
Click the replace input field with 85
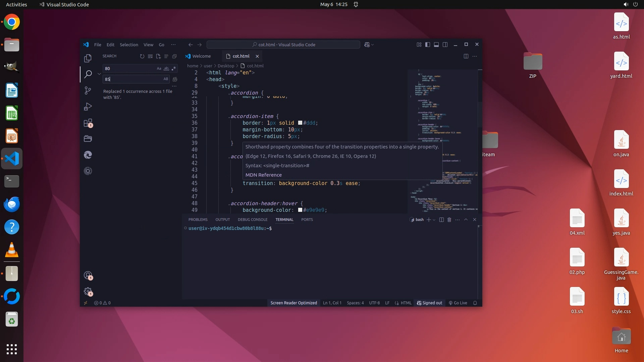132,79
